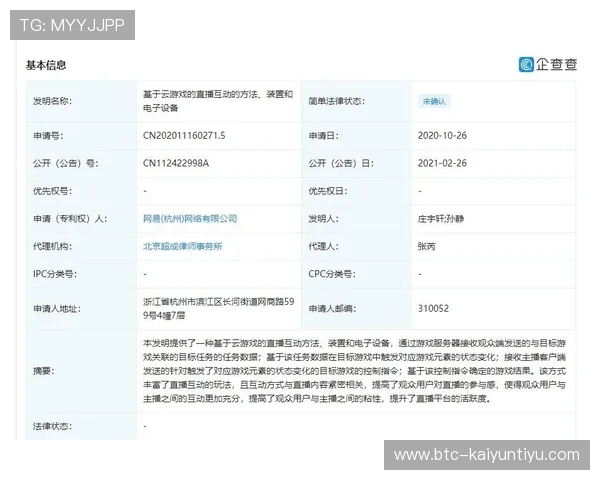Viewport: 600px width, 480px height.
Task: Click the 简单法律状态 field label
Action: (x=336, y=101)
